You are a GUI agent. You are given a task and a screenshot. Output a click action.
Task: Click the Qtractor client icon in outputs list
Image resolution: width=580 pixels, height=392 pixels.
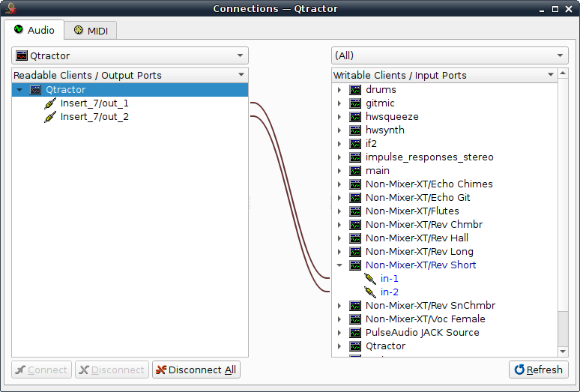point(35,89)
